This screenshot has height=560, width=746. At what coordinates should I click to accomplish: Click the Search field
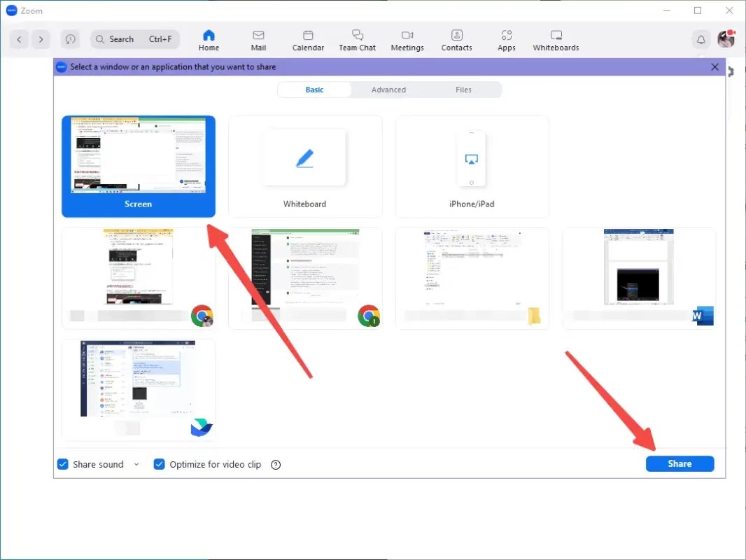134,39
